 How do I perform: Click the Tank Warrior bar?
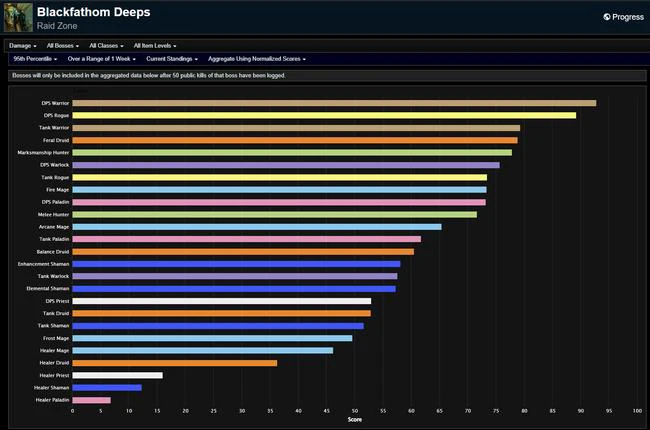(296, 128)
